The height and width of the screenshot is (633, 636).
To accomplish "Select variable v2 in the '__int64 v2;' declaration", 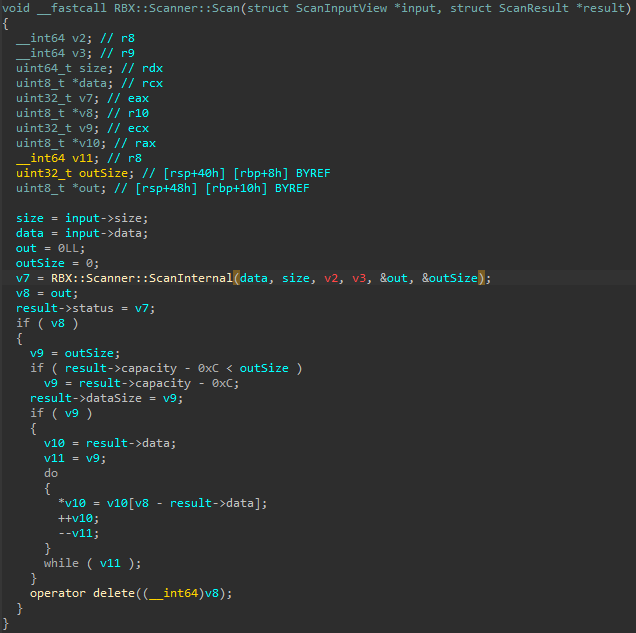I will tap(79, 38).
